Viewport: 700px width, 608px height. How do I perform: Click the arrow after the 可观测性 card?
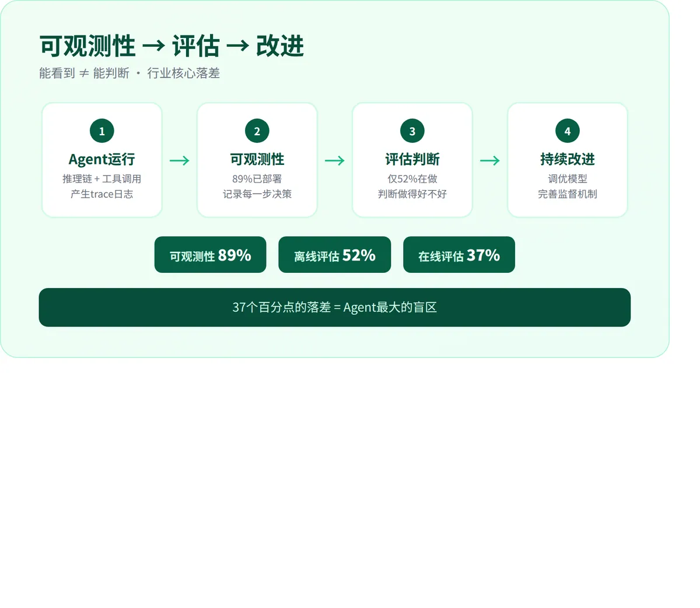[335, 160]
